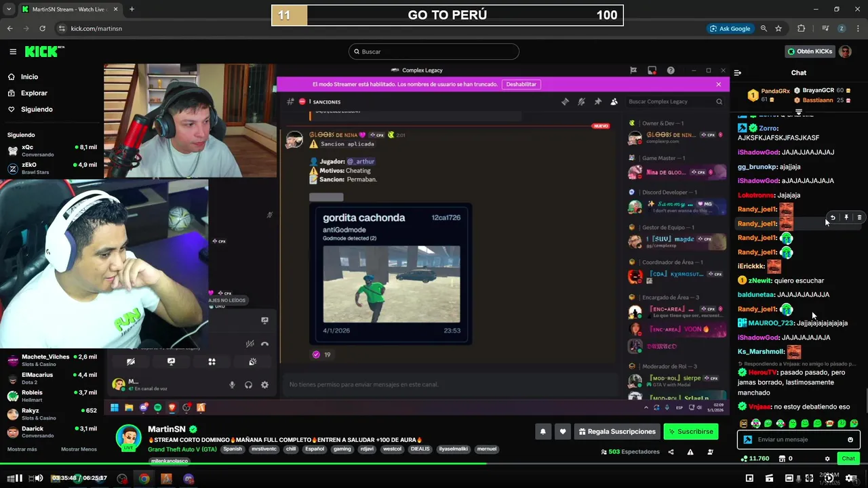
Task: Click Discord member list icon in stream
Action: [614, 102]
